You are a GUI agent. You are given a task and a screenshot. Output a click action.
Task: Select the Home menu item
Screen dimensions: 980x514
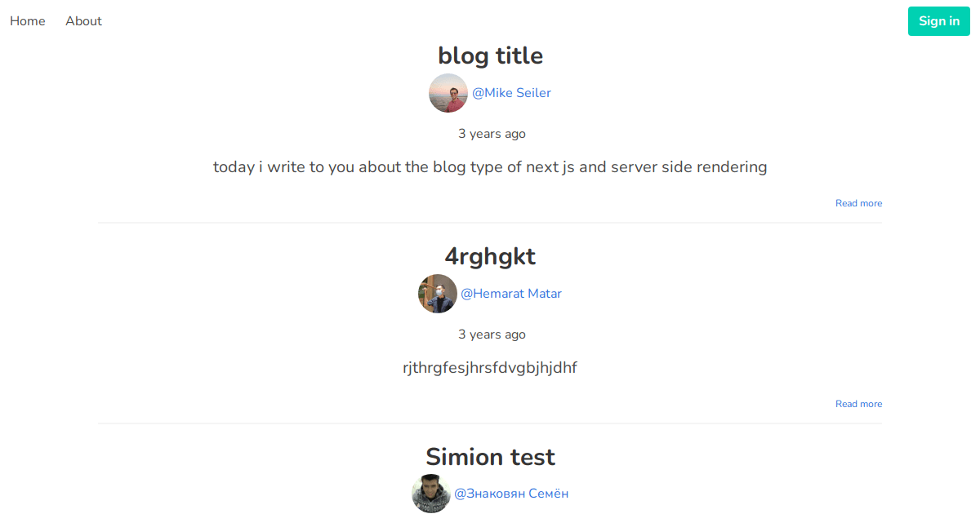(27, 20)
